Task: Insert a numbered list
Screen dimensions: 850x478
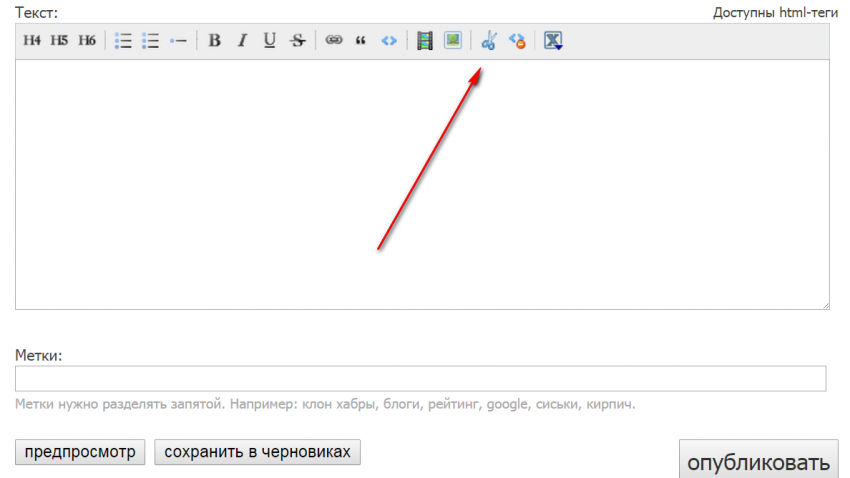Action: pos(151,41)
